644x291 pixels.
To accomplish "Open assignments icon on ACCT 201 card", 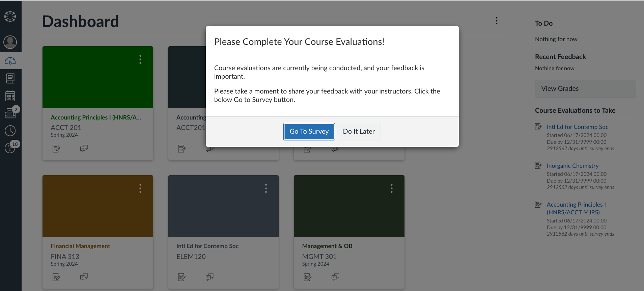I will click(x=56, y=149).
